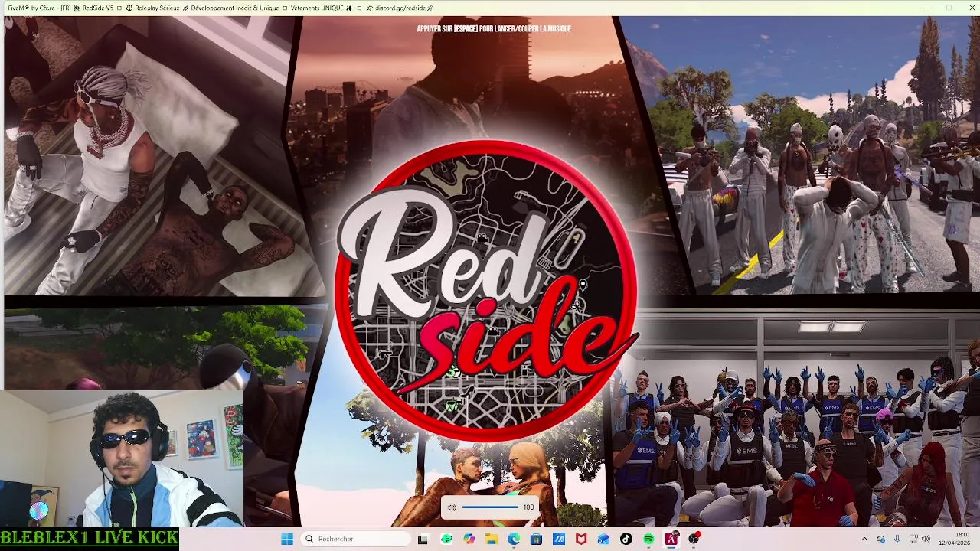
Task: Open File Explorer from taskbar
Action: coord(491,539)
